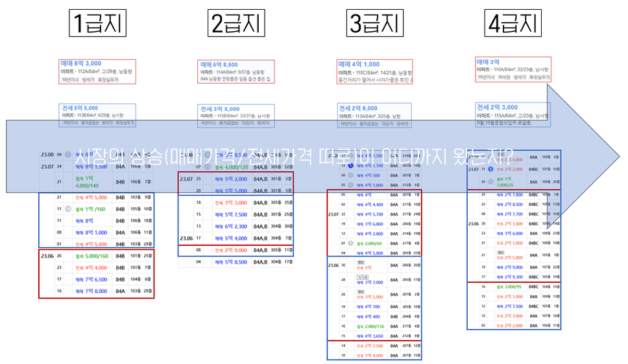
Task: Click the 매매 8억 1,000 row
Action: pyautogui.click(x=96, y=232)
